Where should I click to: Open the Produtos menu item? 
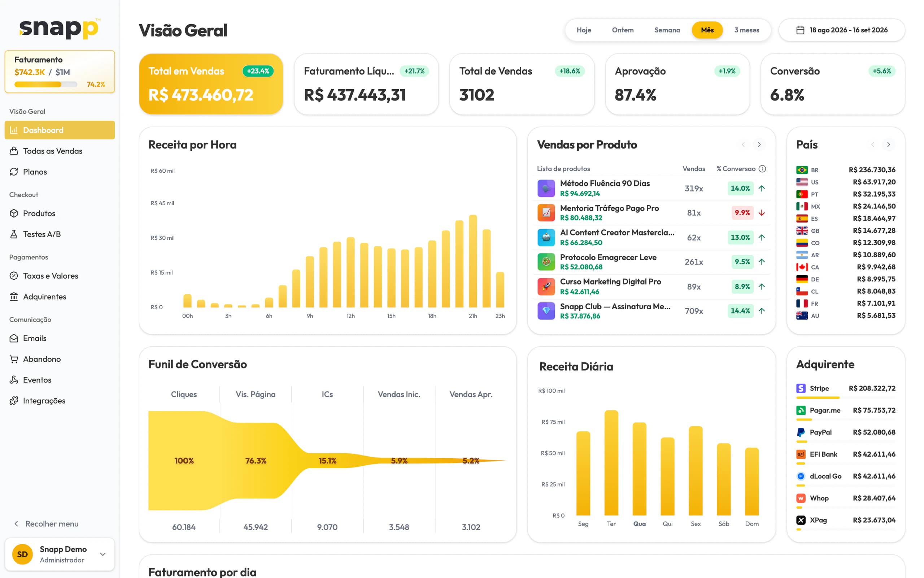click(60, 213)
